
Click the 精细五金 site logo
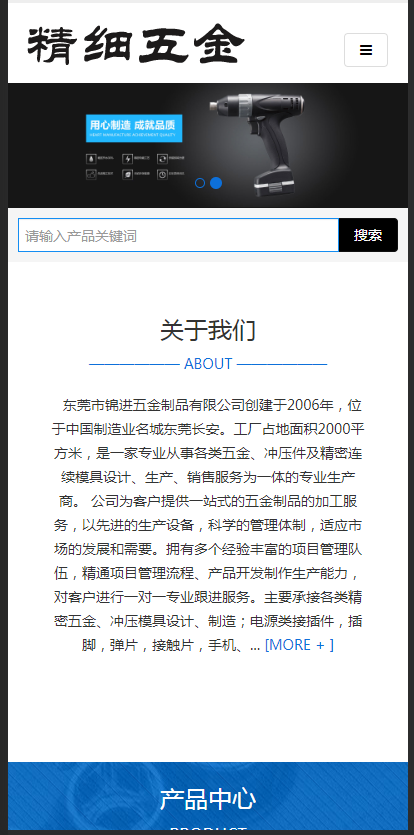point(135,44)
